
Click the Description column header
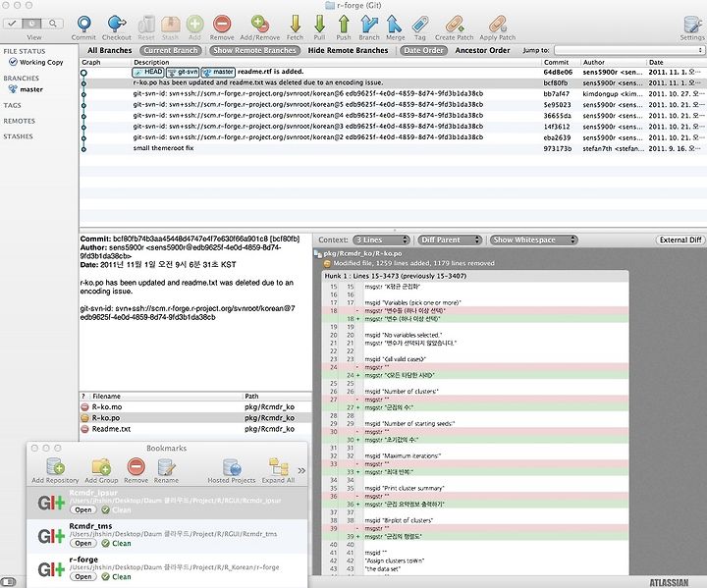(336, 62)
